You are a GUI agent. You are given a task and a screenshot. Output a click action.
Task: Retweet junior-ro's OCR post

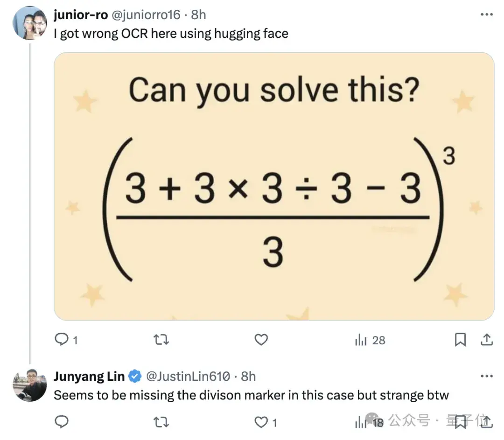(x=161, y=340)
